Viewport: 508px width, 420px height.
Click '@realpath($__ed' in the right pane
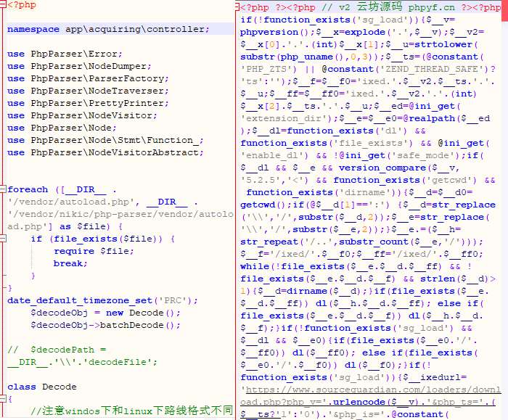[x=447, y=118]
